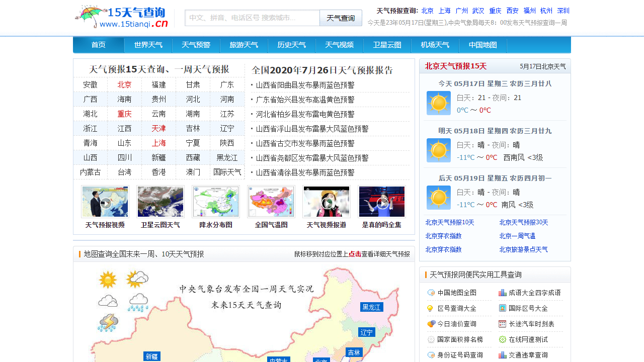Image resolution: width=644 pixels, height=362 pixels.
Task: Select the 区号查询大全 lightbulb icon
Action: click(x=431, y=308)
